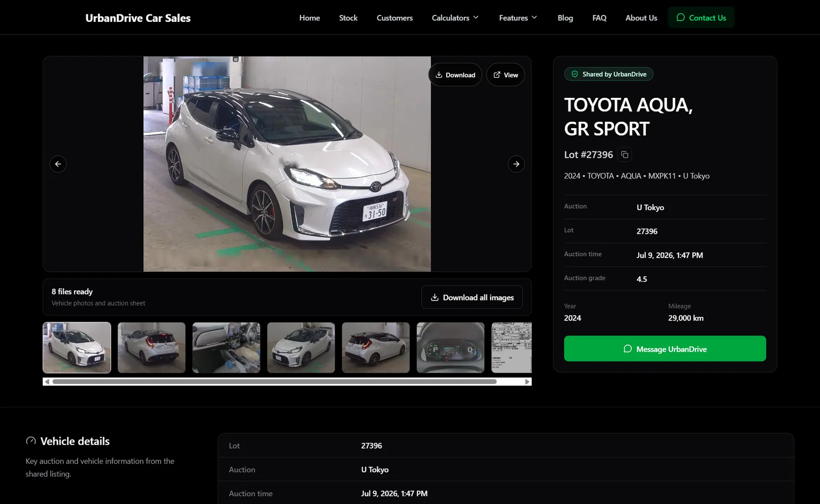View the photo in a new window
Screen dimensions: 820x504
[x=506, y=75]
